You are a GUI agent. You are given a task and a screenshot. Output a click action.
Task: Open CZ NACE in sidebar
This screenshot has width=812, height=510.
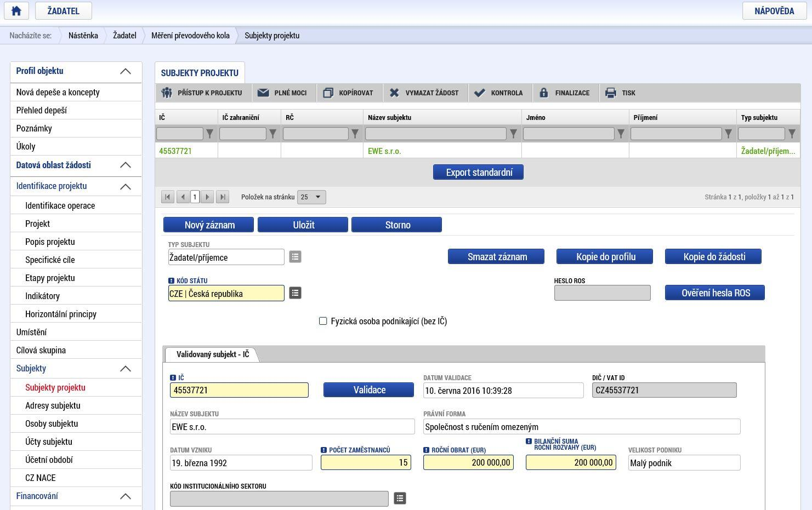pos(40,478)
